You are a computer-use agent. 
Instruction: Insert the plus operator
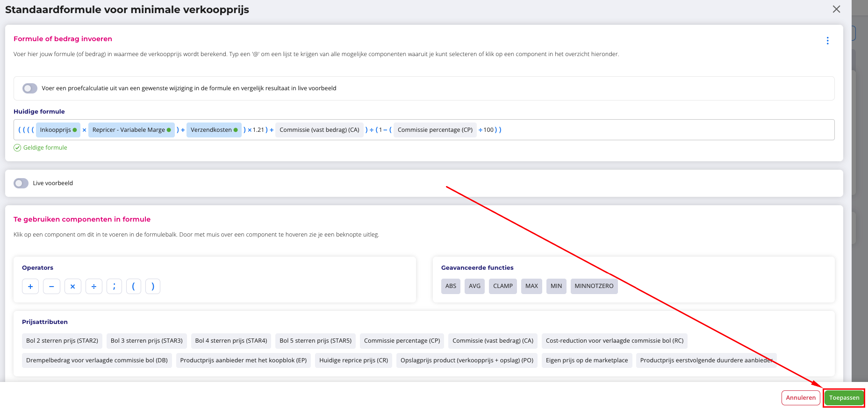click(30, 286)
